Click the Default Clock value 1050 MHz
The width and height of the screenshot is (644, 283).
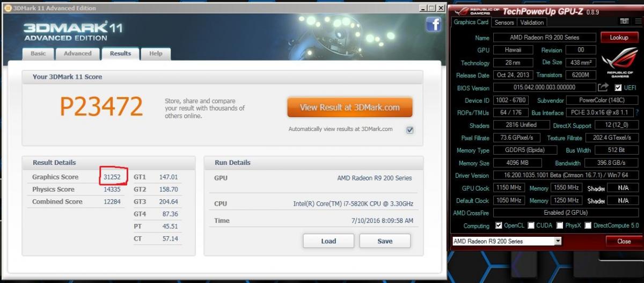tap(508, 200)
